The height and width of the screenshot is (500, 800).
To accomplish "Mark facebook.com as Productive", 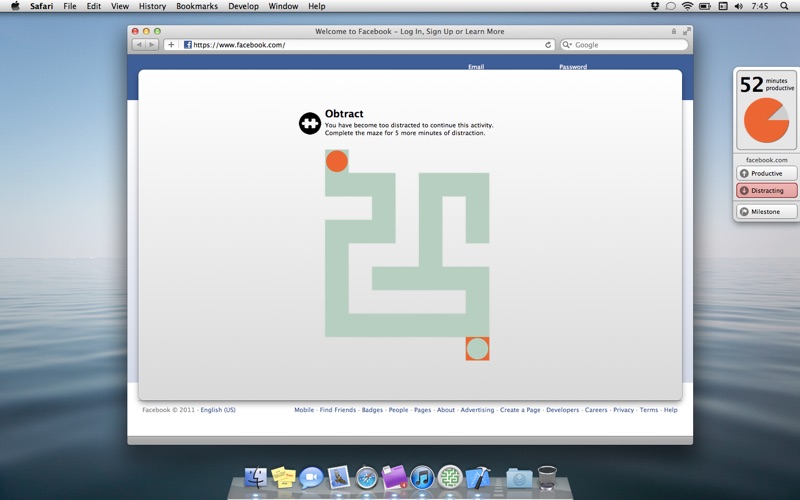I will coord(767,173).
